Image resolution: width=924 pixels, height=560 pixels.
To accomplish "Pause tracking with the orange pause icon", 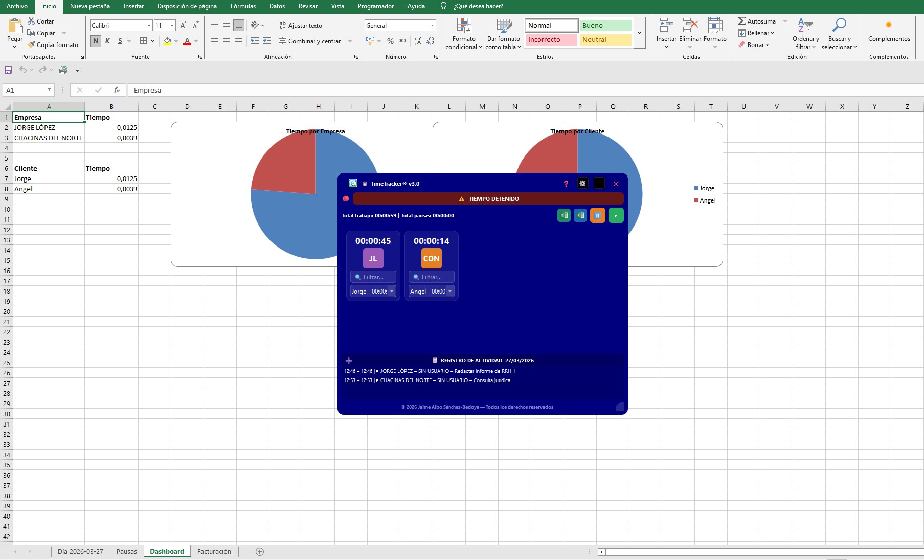I will 597,215.
